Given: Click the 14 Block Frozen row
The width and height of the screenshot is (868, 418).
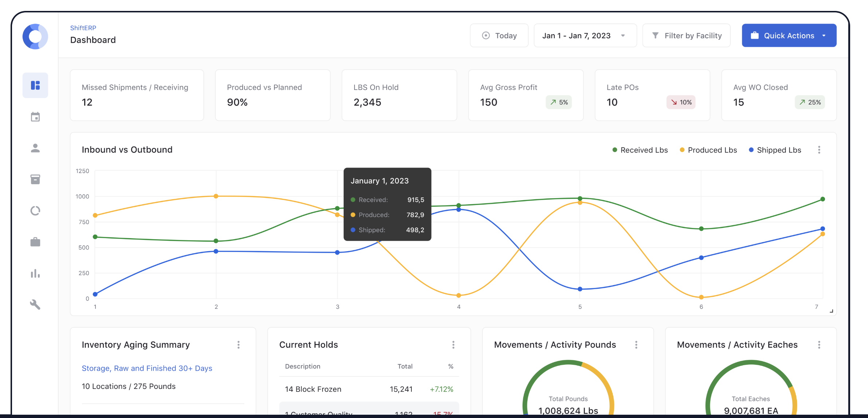Looking at the screenshot, I should point(369,389).
